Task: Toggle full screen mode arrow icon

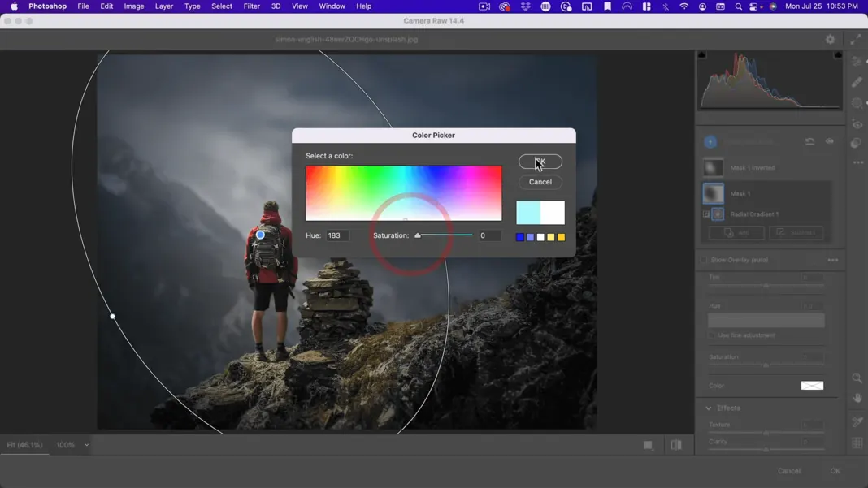Action: point(856,39)
